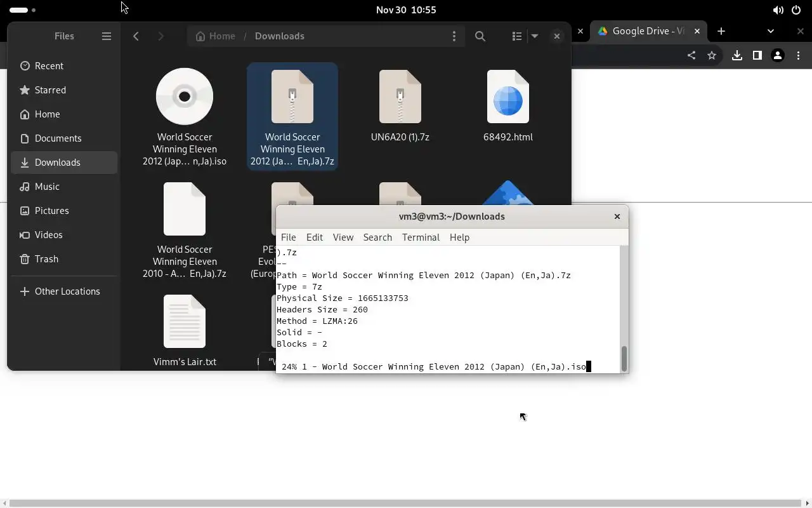Close the partially hidden browser tab
Image resolution: width=812 pixels, height=508 pixels.
pyautogui.click(x=580, y=31)
